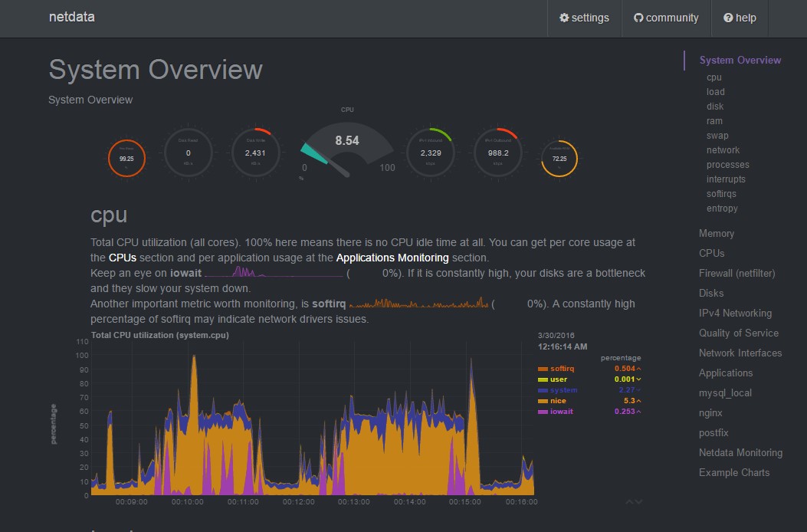
Task: Click the Available RAM gauge showing 72.25
Action: click(x=559, y=159)
